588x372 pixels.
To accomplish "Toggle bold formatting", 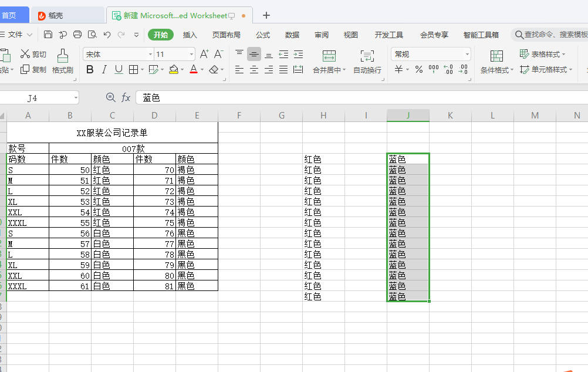I will point(90,69).
